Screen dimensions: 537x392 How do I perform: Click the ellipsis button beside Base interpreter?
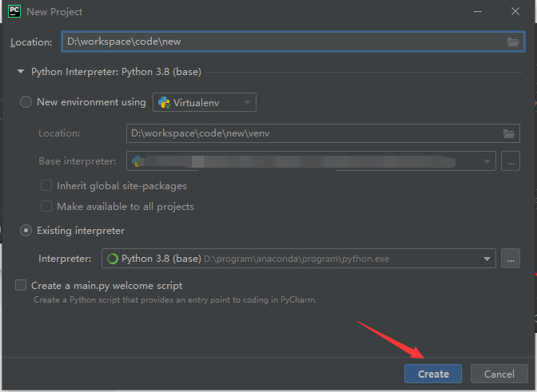click(x=511, y=160)
